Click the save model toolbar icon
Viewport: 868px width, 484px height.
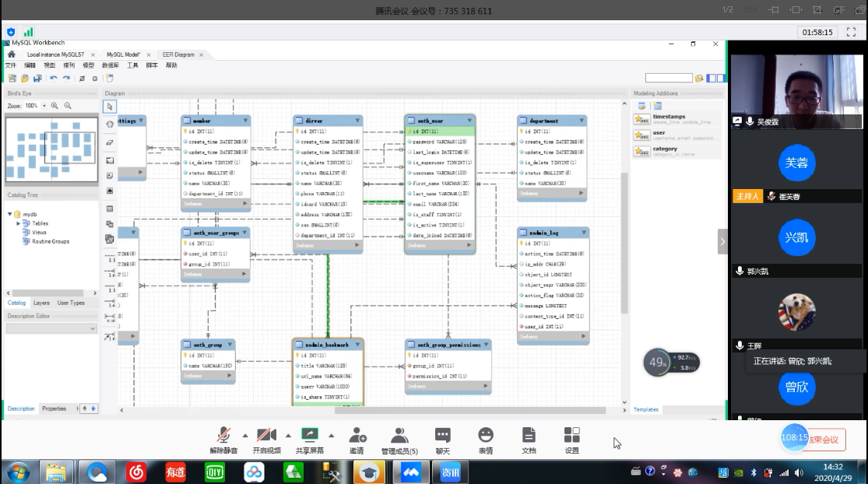tap(37, 79)
